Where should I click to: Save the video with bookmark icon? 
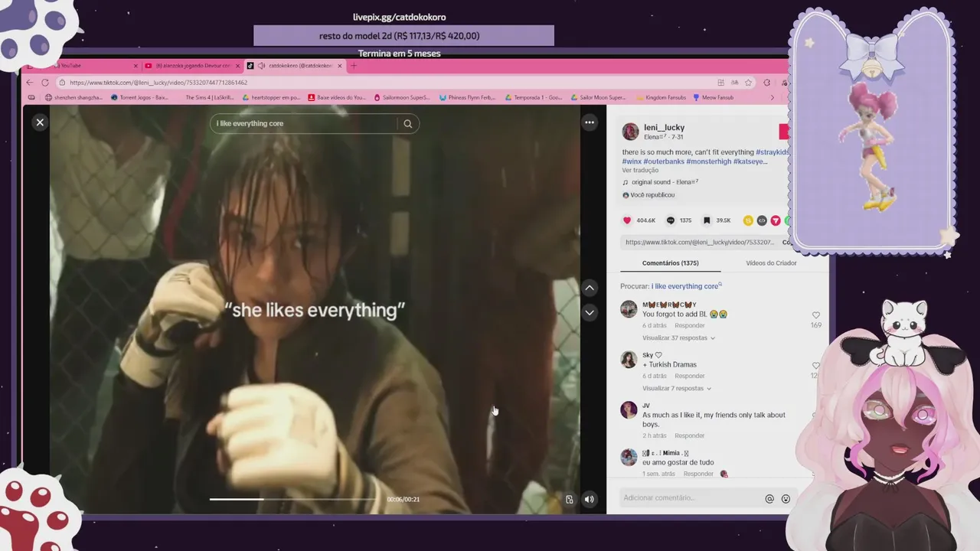[x=707, y=220]
